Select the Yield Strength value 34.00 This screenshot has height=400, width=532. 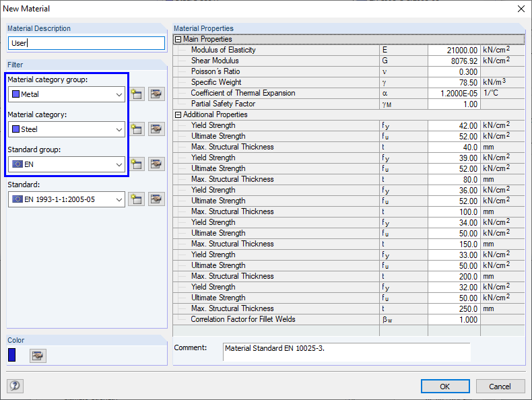(454, 223)
